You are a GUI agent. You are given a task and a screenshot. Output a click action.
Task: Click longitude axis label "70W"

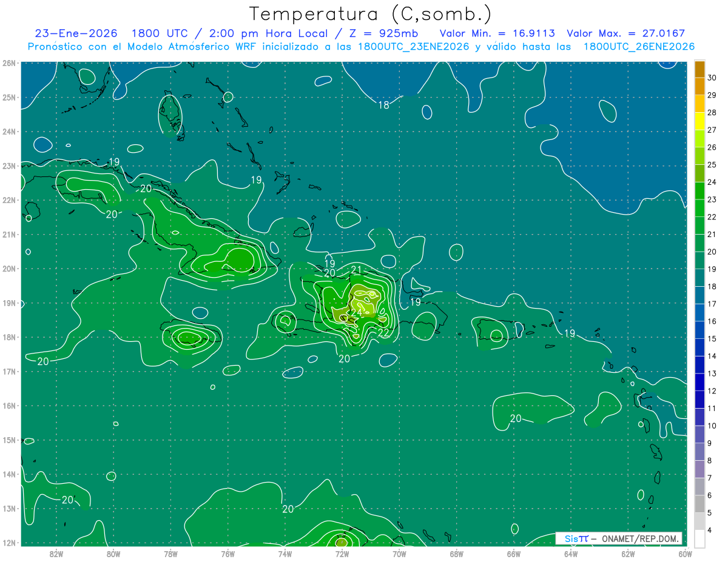coord(399,554)
